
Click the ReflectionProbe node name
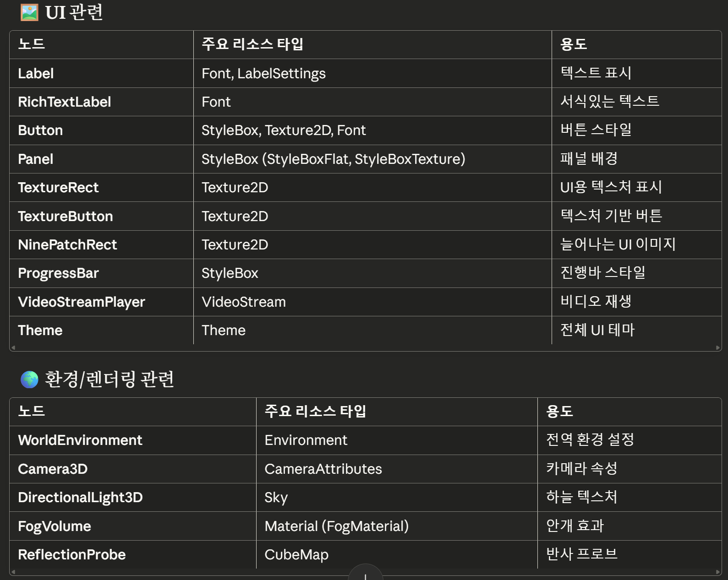(x=71, y=555)
